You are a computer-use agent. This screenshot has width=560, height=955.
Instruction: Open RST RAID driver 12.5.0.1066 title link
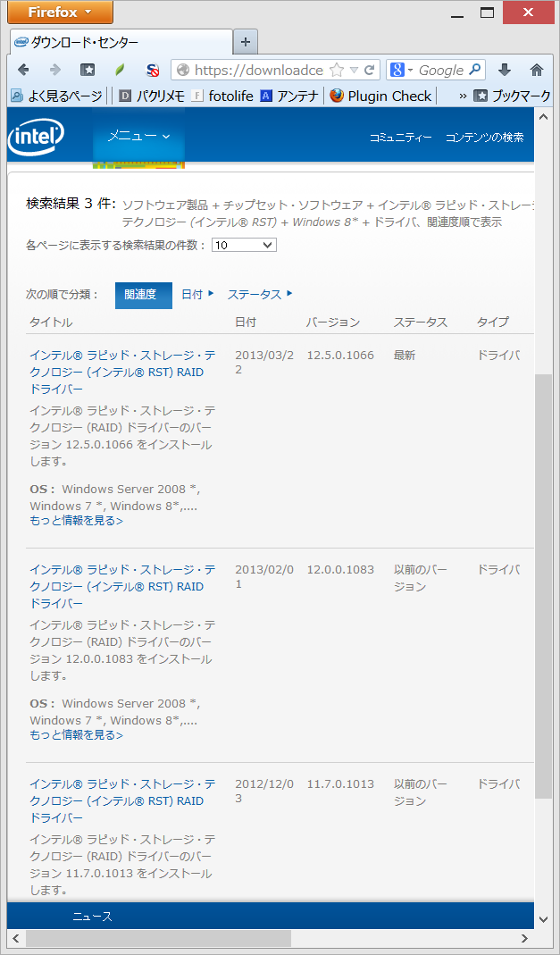tap(121, 373)
